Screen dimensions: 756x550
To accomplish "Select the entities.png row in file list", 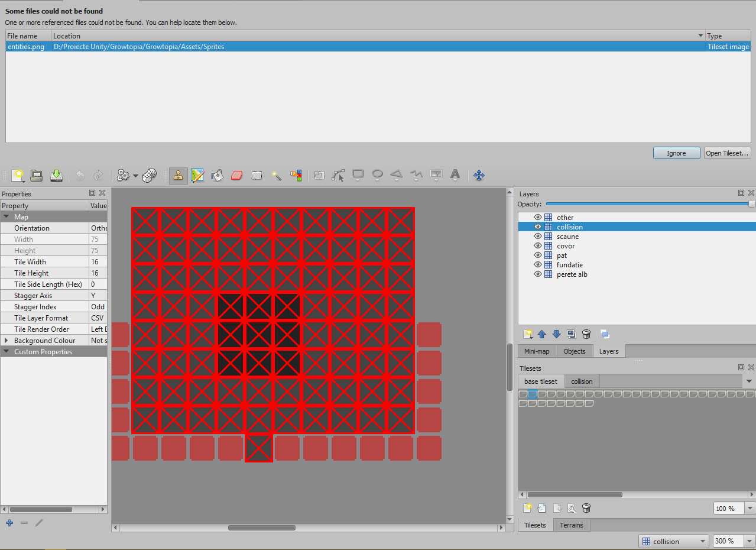I will click(x=378, y=47).
